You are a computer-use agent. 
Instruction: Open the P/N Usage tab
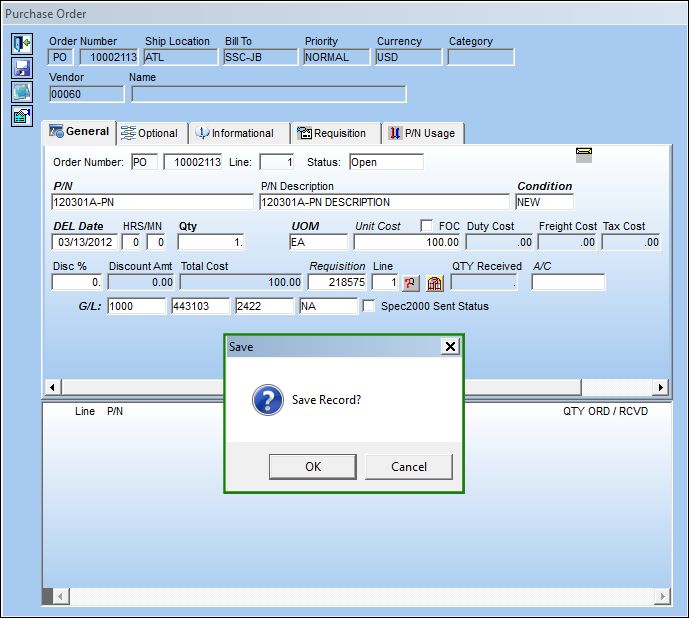[423, 133]
